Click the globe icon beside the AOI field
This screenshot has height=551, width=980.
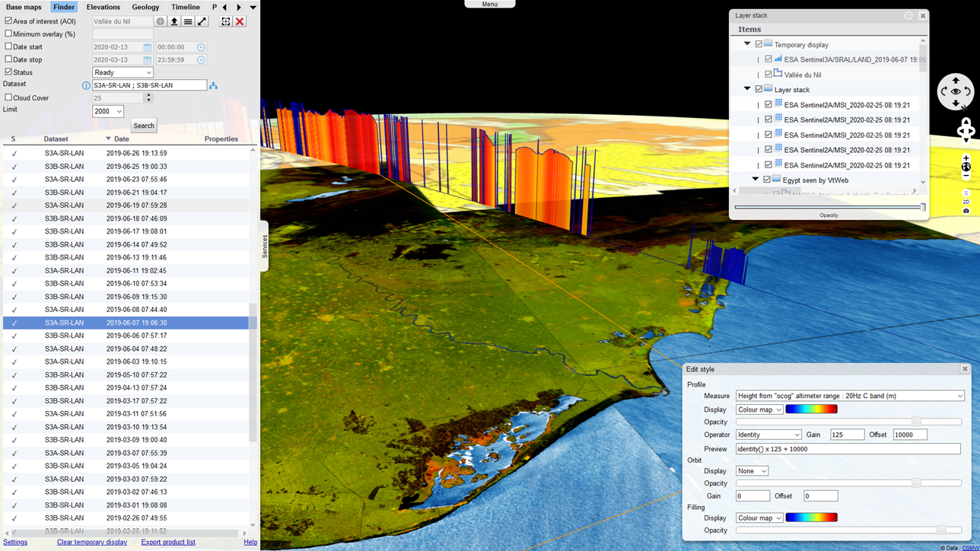(x=161, y=22)
